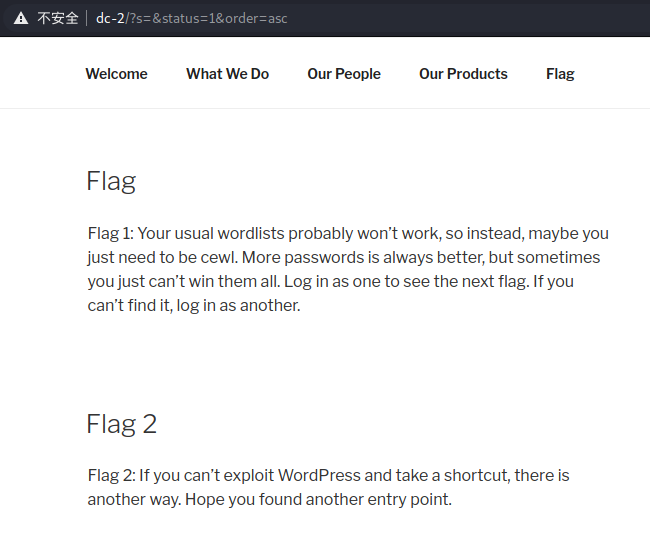Screen dimensions: 650x536
Task: Click the word cewl in Flag 1 text
Action: [219, 257]
